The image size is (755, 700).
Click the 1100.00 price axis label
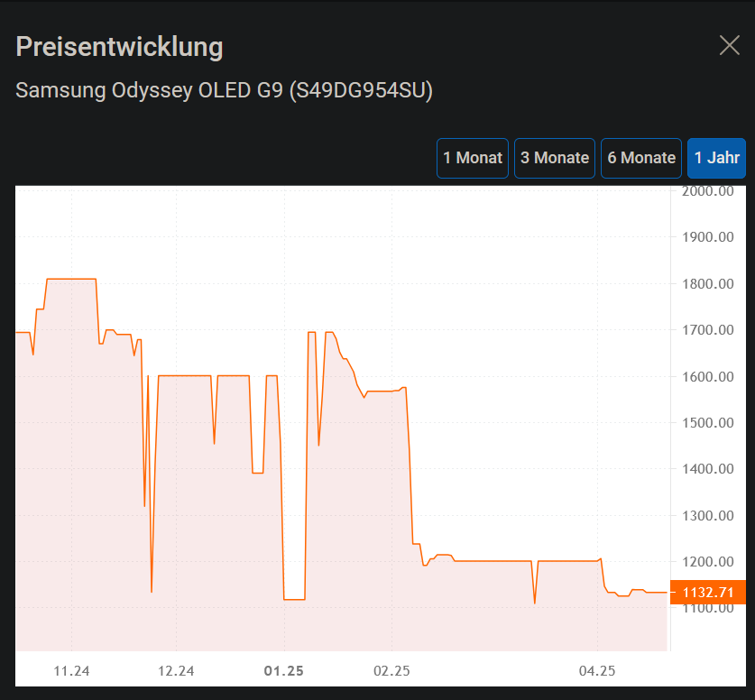click(707, 607)
